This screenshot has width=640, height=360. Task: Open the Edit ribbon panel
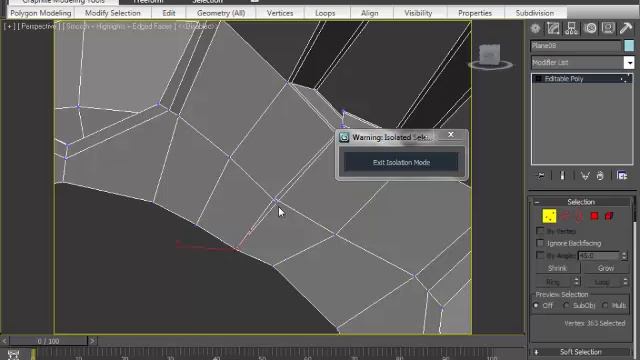[169, 13]
